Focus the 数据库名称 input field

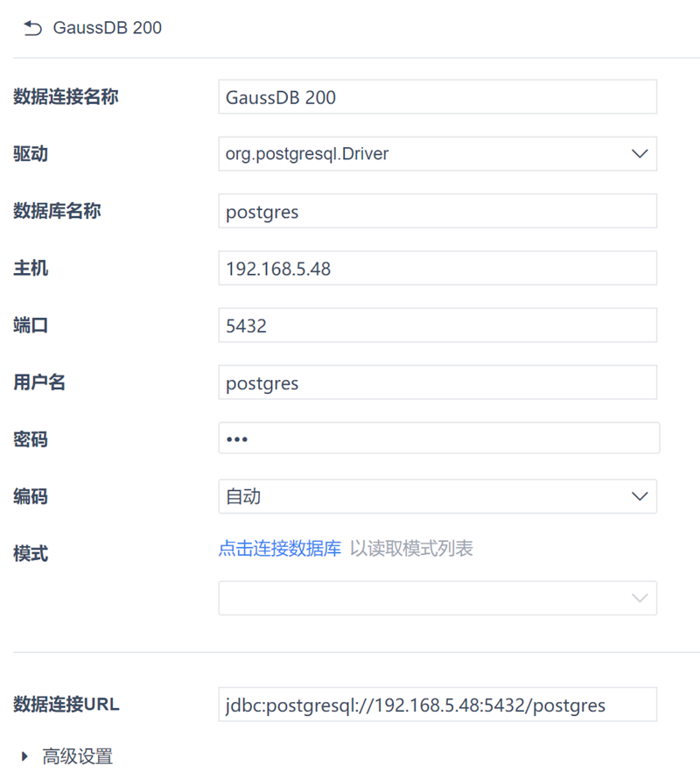click(437, 211)
